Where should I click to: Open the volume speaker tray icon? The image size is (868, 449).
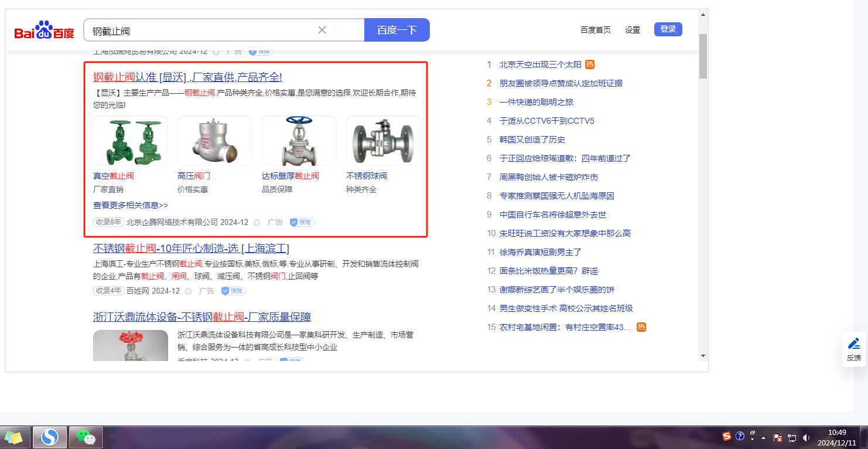coord(806,438)
